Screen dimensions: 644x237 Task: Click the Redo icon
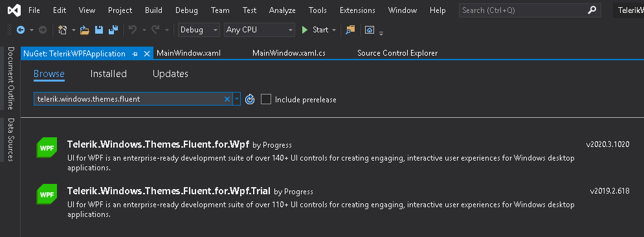[155, 30]
